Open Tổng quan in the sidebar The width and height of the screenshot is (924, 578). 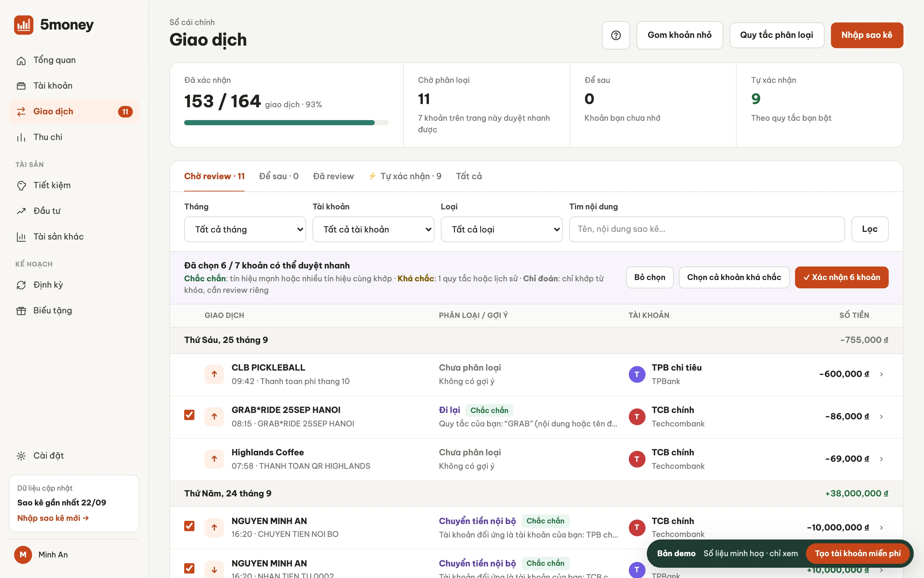point(74,60)
